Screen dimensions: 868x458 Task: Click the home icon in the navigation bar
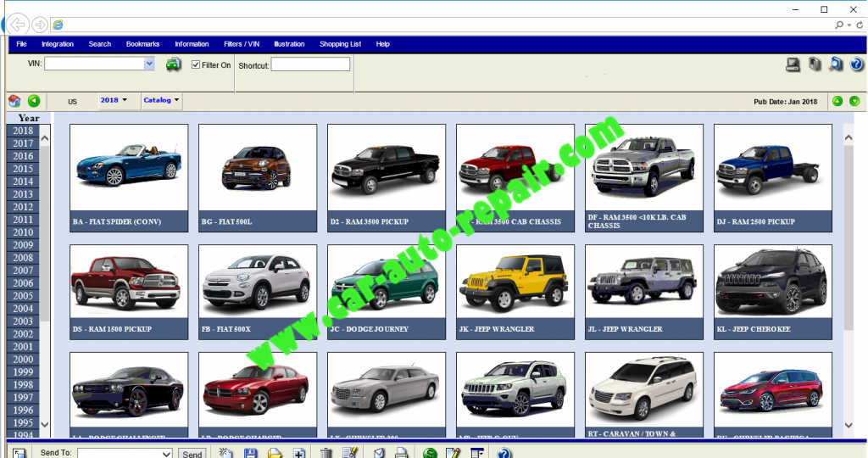point(14,101)
